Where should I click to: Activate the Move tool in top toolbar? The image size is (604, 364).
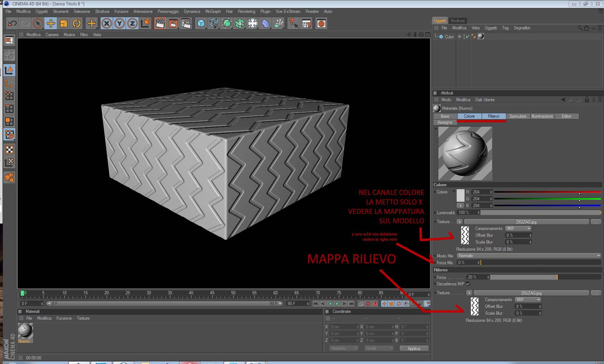tap(51, 24)
